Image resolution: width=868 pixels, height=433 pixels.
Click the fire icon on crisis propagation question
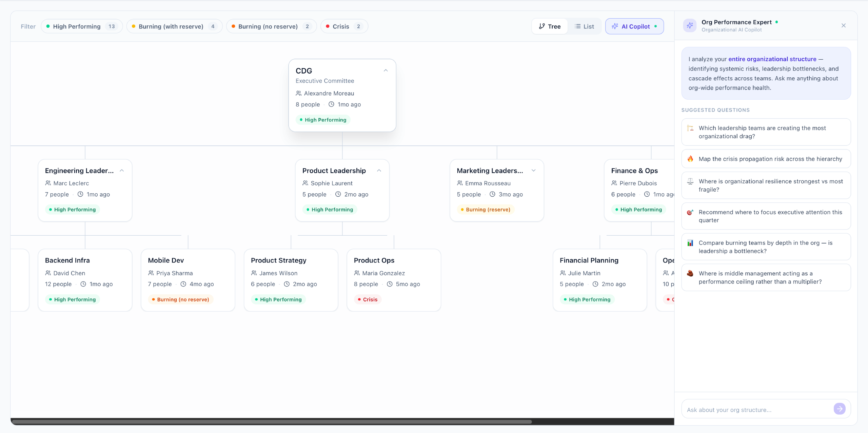tap(690, 159)
